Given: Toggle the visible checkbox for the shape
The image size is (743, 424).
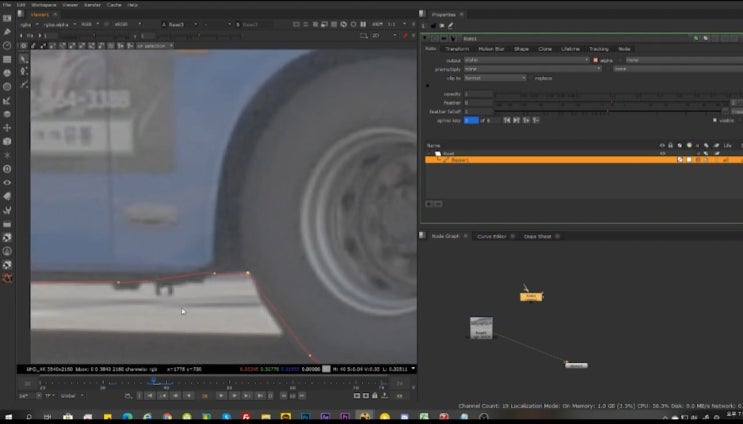Looking at the screenshot, I should point(716,120).
